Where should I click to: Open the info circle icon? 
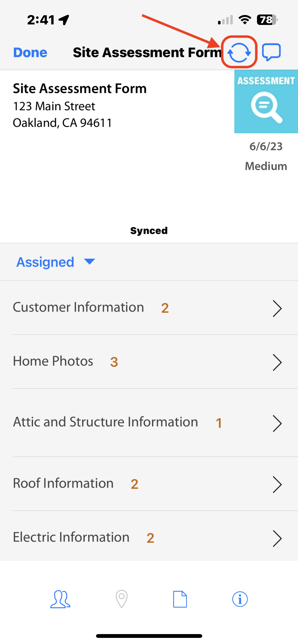coord(240,599)
